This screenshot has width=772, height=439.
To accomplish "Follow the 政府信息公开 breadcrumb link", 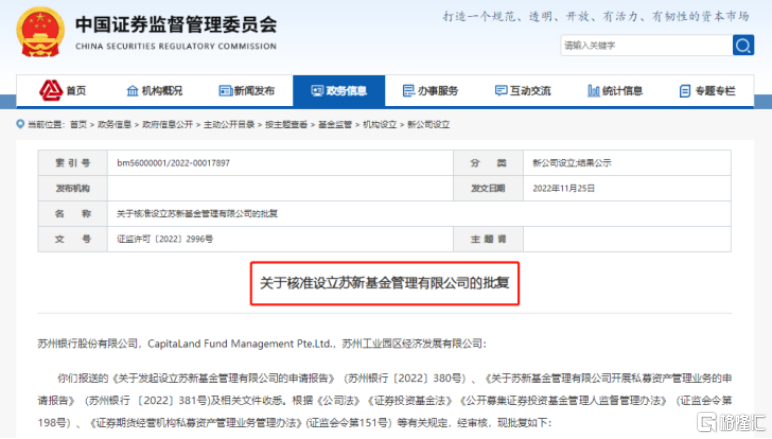I will 167,125.
